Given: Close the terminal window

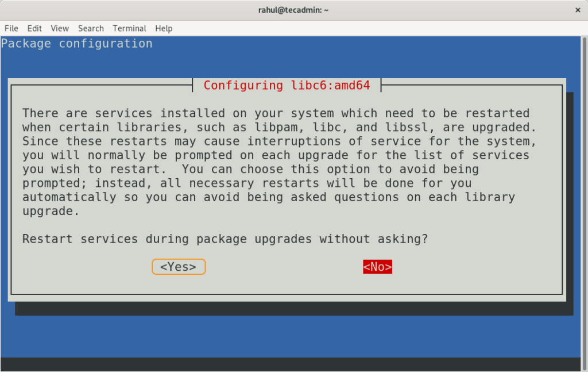Looking at the screenshot, I should [x=577, y=10].
